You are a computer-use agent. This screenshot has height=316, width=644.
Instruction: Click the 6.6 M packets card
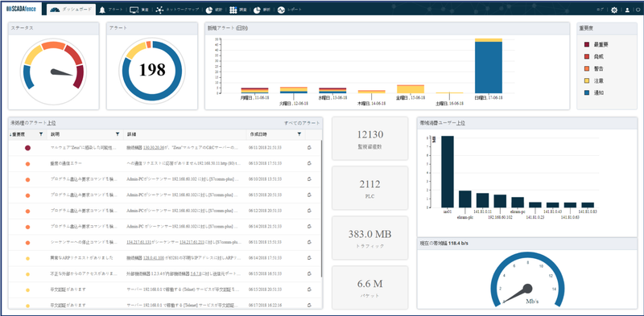point(369,288)
